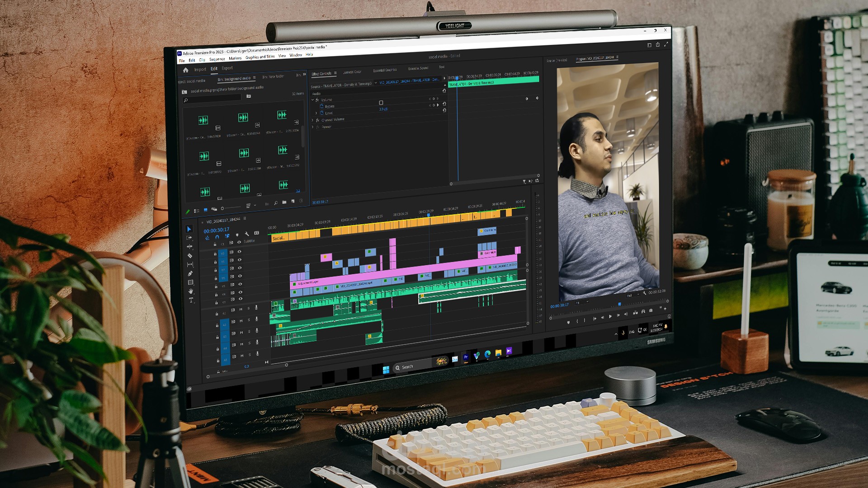Toggle snap in timeline with magnet icon
The height and width of the screenshot is (488, 868).
pos(217,237)
